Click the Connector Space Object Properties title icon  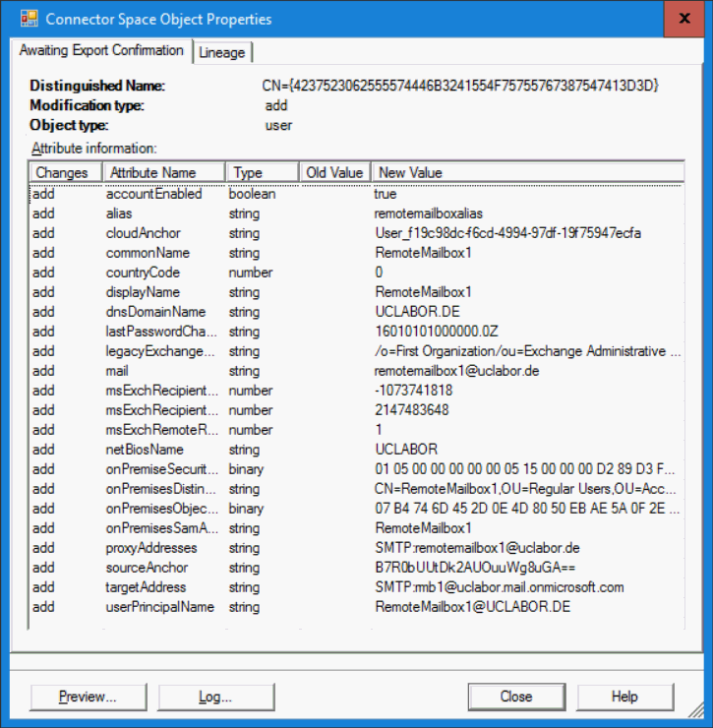coord(30,19)
